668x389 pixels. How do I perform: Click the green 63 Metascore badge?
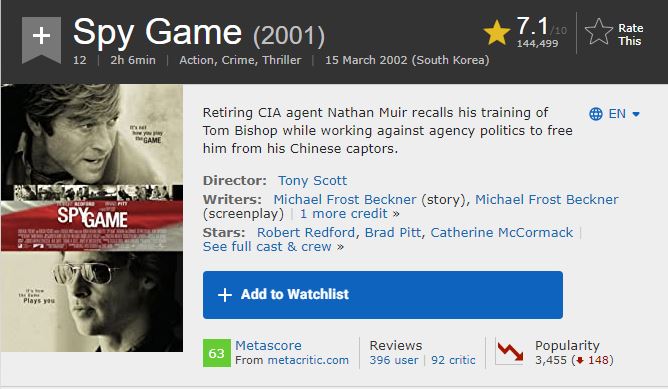pyautogui.click(x=216, y=353)
